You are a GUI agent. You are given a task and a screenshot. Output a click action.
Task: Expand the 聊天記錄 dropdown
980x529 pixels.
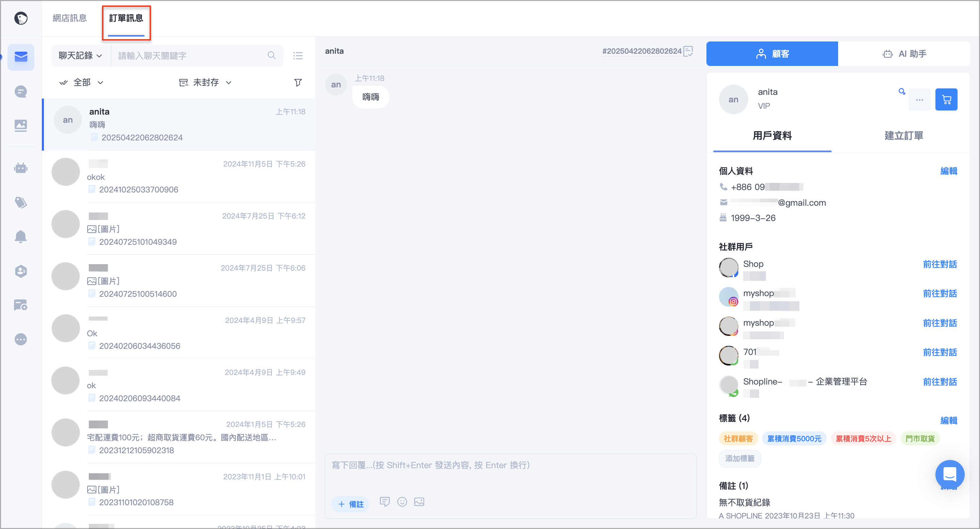(x=81, y=55)
